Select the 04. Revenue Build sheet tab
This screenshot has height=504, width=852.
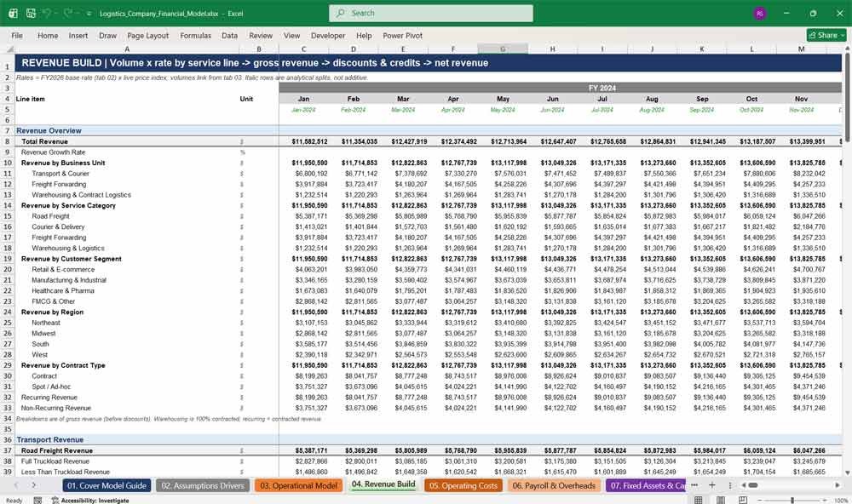[383, 484]
